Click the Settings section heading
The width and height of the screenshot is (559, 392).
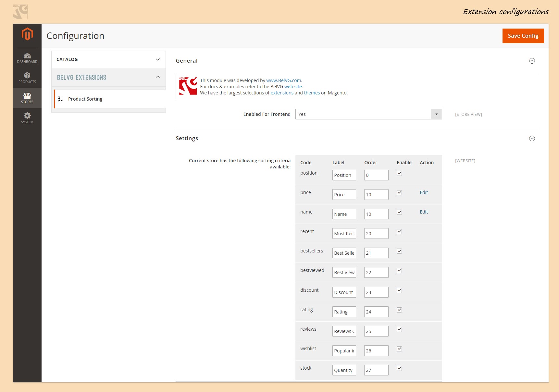click(187, 138)
